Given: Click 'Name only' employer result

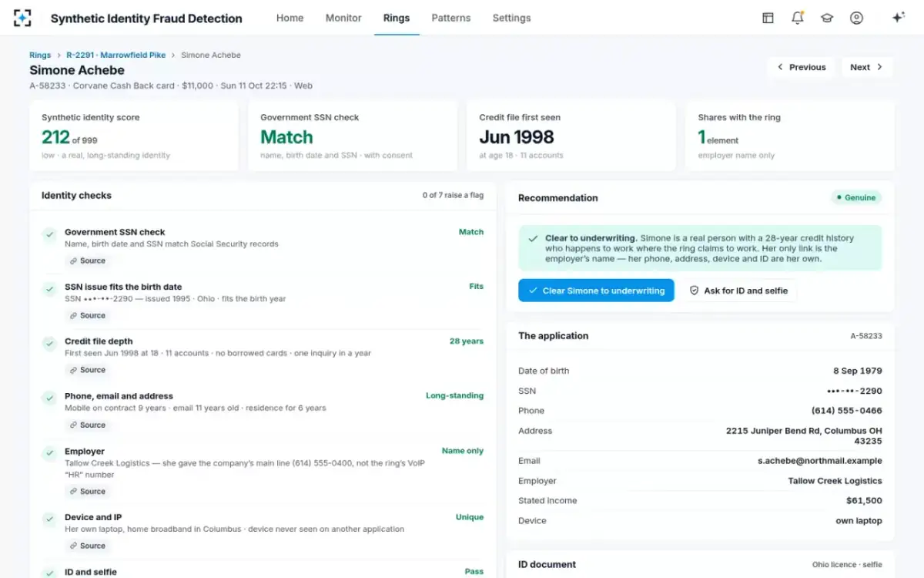Looking at the screenshot, I should click(x=463, y=451).
